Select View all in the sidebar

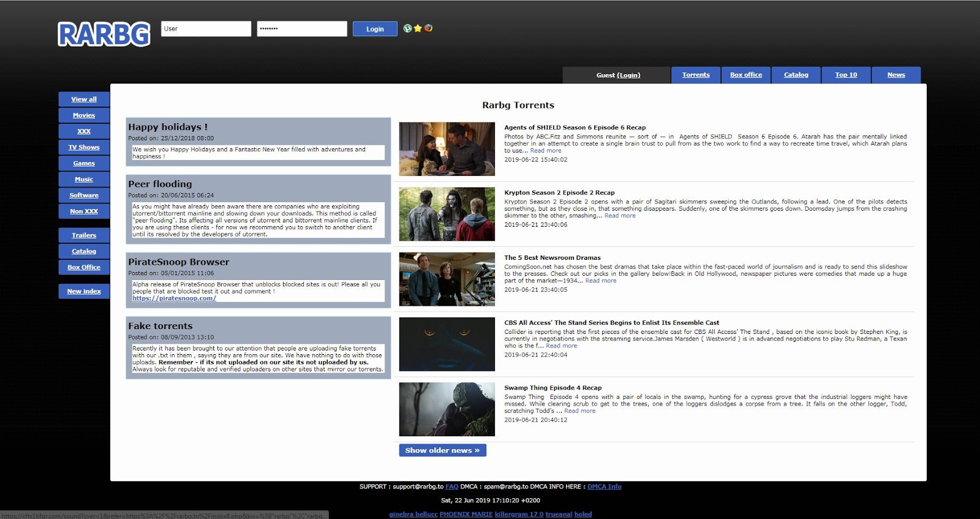pos(84,99)
